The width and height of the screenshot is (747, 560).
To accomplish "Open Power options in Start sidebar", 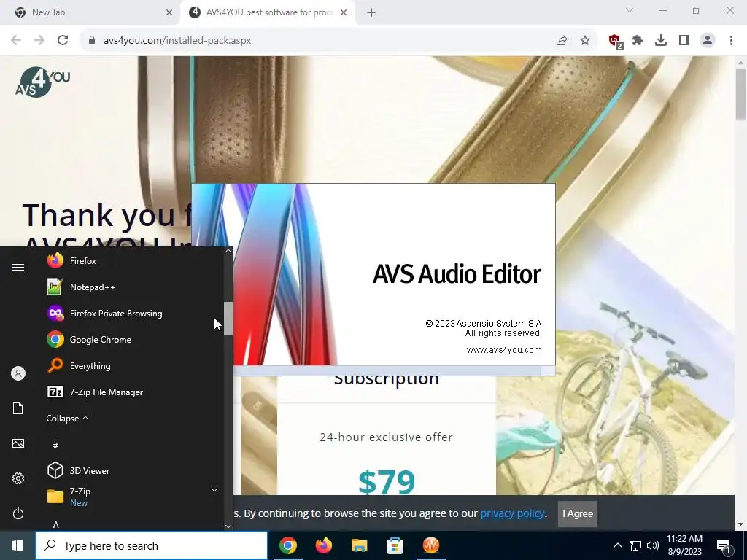I will 18,513.
